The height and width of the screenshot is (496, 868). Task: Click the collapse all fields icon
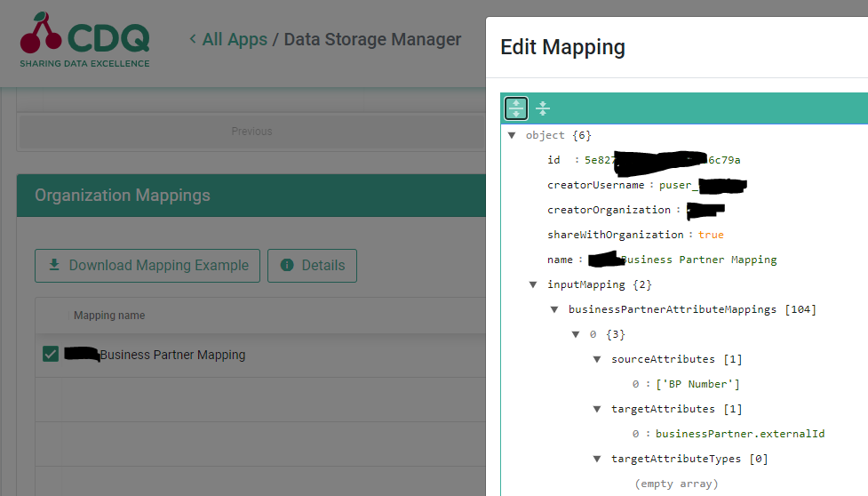[x=543, y=108]
